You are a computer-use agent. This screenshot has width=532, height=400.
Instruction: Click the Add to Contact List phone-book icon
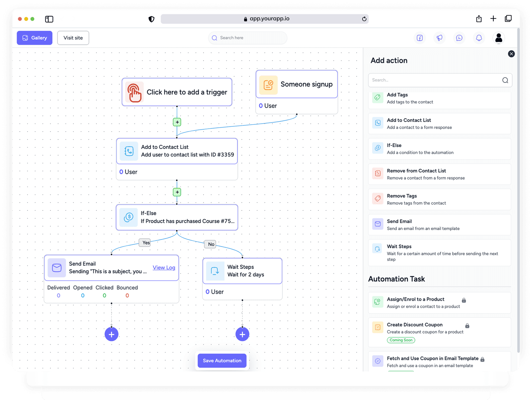(x=128, y=151)
